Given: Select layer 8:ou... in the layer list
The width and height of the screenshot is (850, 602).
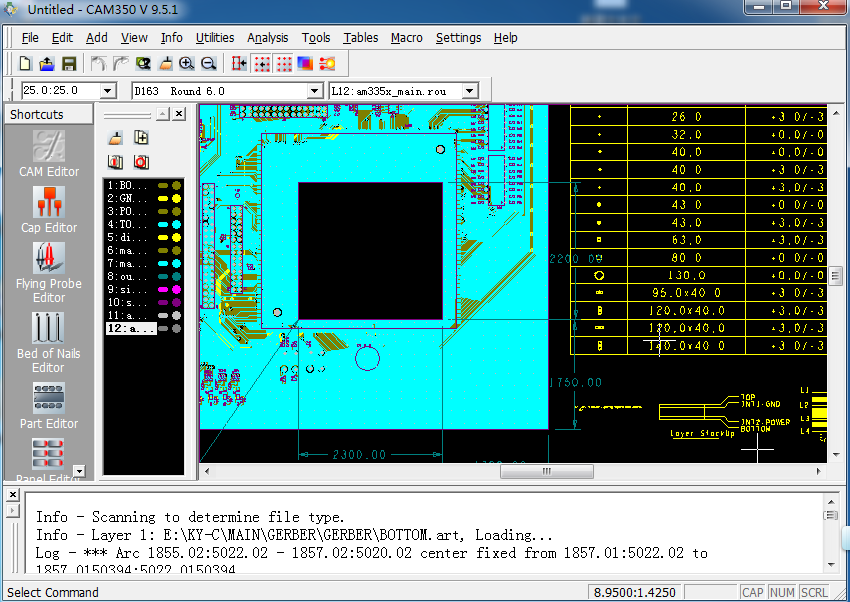Looking at the screenshot, I should (x=127, y=276).
